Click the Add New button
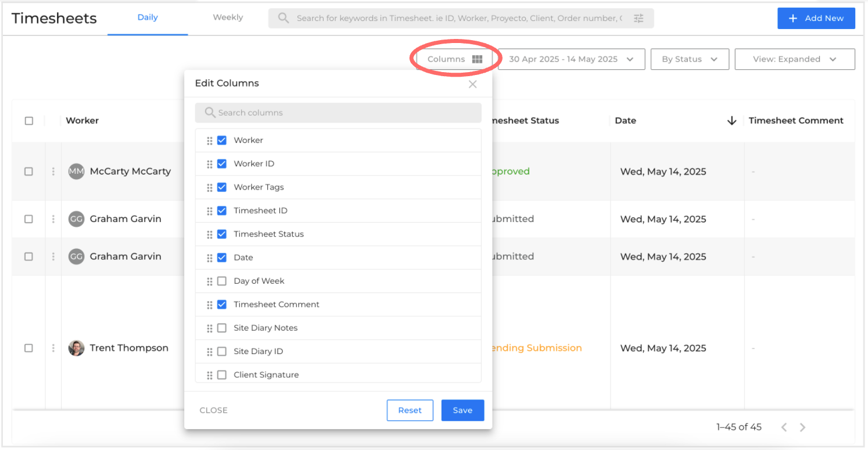Screen dimensions: 868x450 (816, 18)
